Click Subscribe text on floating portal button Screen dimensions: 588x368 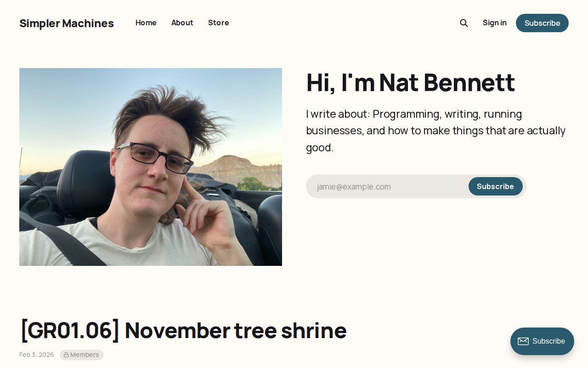(x=548, y=341)
